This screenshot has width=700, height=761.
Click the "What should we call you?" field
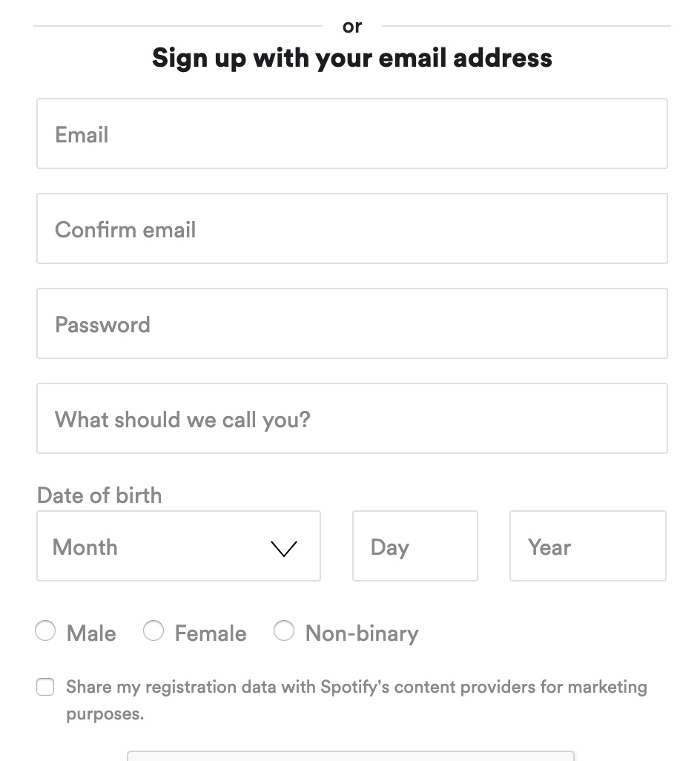pos(352,418)
